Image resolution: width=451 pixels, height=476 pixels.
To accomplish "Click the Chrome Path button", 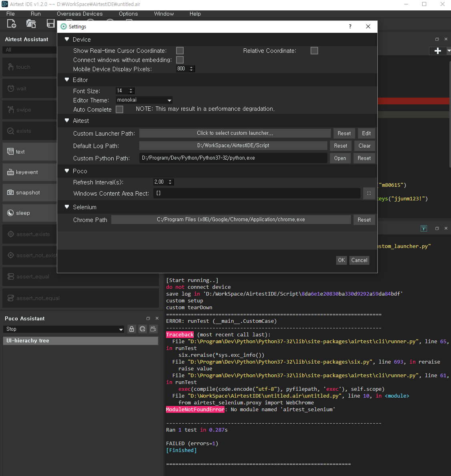I will [x=231, y=220].
